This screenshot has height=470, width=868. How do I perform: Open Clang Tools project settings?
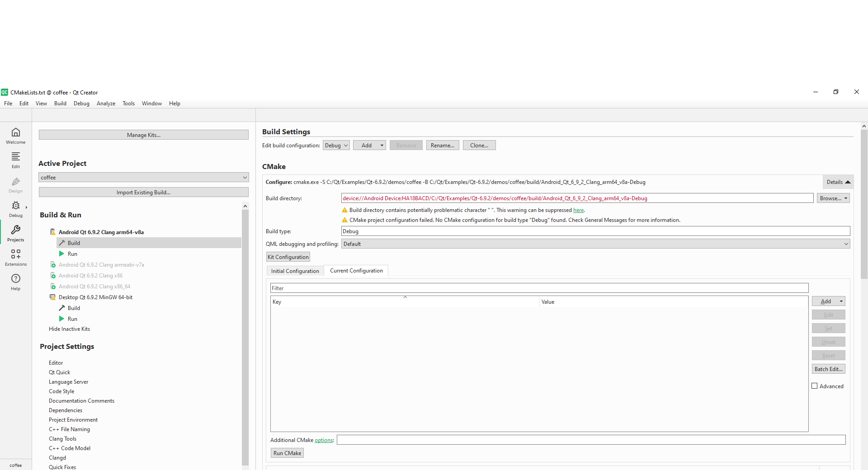[x=63, y=439]
